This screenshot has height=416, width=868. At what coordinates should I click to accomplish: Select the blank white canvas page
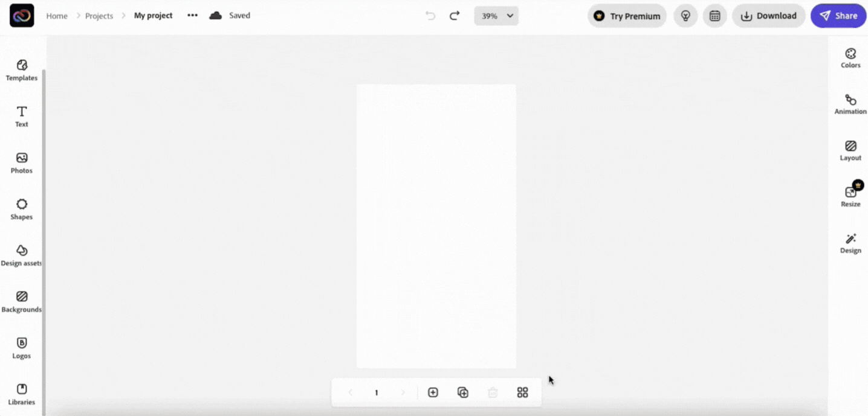[436, 226]
